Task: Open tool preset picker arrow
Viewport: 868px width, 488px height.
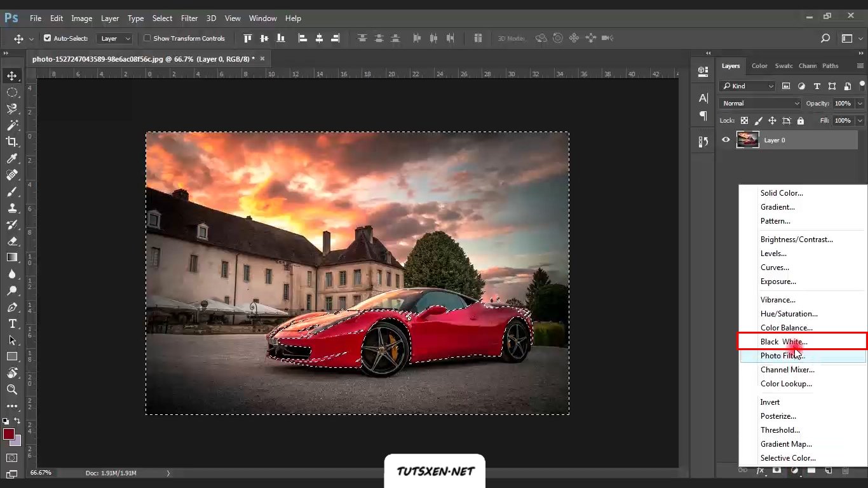Action: 31,39
